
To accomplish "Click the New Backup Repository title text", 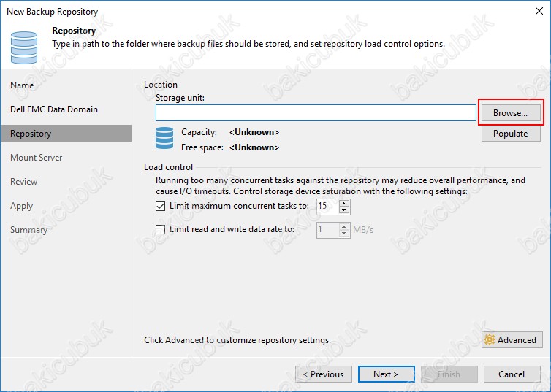I will tap(53, 12).
